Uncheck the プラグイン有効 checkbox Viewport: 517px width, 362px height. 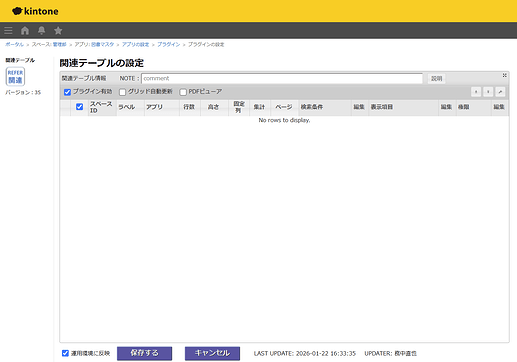[x=67, y=92]
